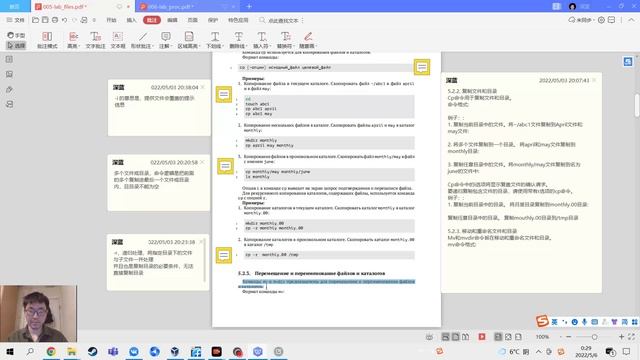Click zoom in plus button in status bar
This screenshot has height=360, width=640.
click(x=621, y=337)
